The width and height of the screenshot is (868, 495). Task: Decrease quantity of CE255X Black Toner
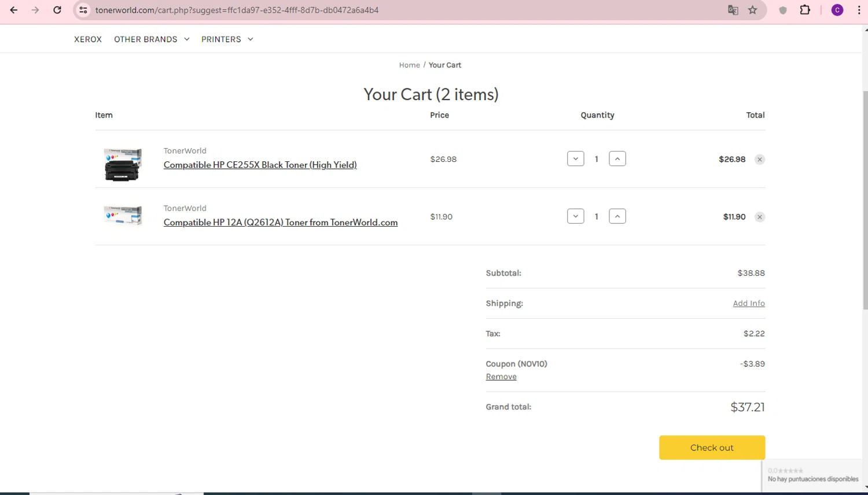click(x=575, y=159)
